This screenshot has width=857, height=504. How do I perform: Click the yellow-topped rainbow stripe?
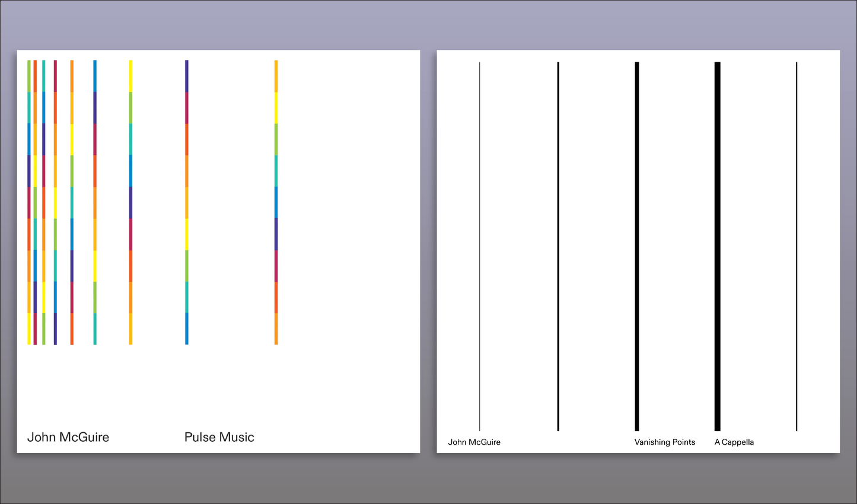pos(130,202)
